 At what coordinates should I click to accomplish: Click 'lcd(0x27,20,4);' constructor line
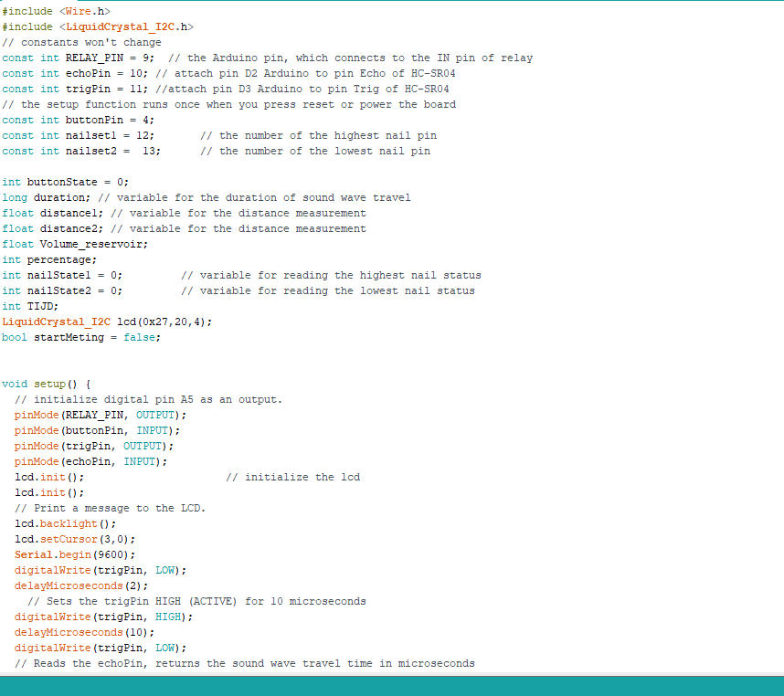(x=107, y=322)
